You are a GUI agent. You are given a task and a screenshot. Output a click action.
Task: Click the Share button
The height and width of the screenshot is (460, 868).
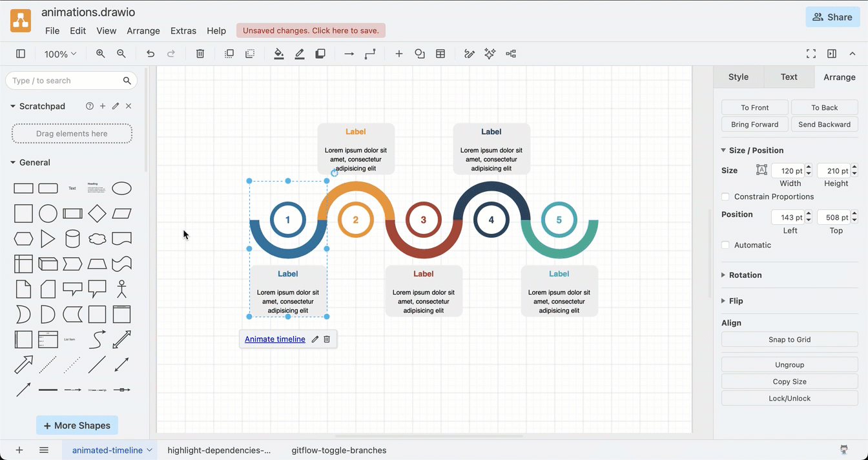[832, 17]
